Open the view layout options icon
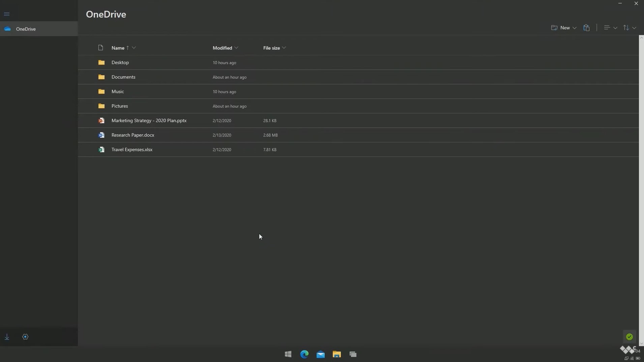The width and height of the screenshot is (644, 362). [x=607, y=28]
